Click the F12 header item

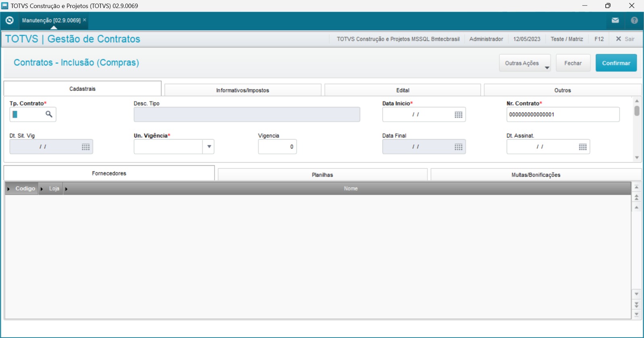[599, 39]
